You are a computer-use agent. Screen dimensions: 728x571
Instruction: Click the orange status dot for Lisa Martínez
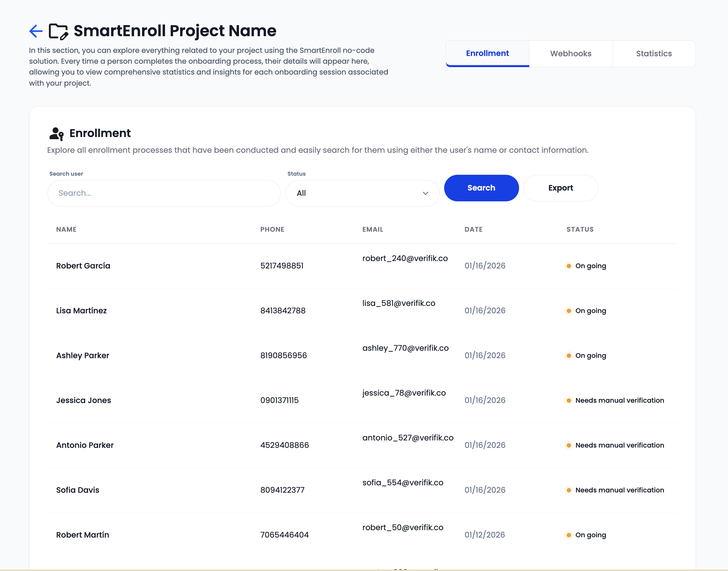pos(568,311)
